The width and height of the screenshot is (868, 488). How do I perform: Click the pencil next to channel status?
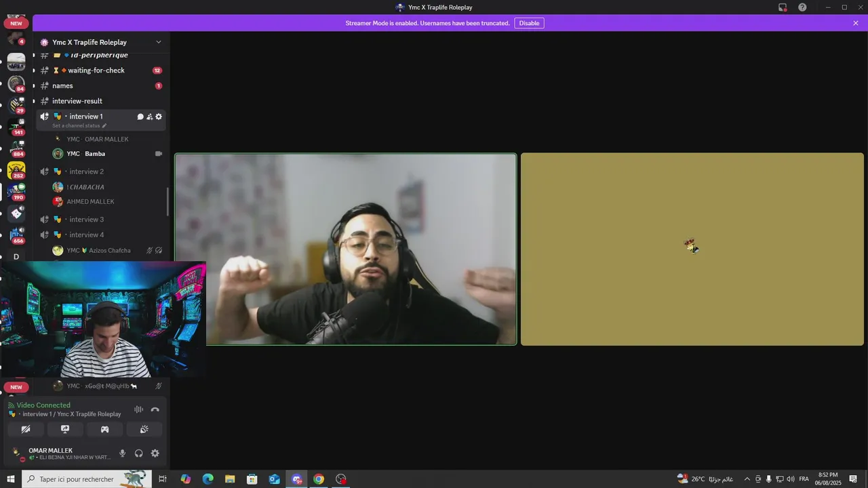pyautogui.click(x=104, y=125)
